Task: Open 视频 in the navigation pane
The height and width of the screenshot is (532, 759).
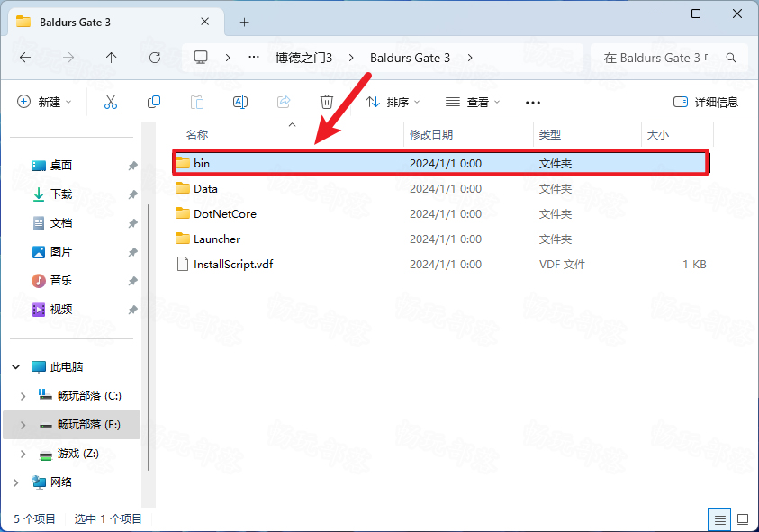Action: [x=61, y=310]
